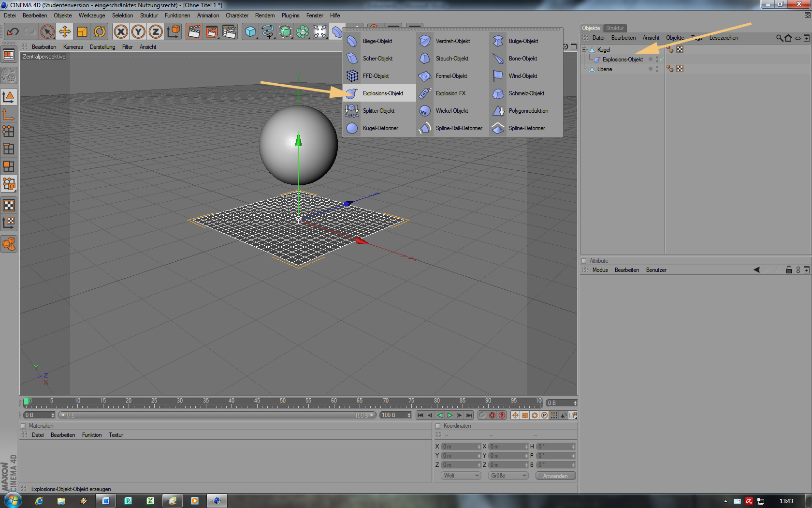
Task: Click the H rotation input field
Action: tap(556, 447)
